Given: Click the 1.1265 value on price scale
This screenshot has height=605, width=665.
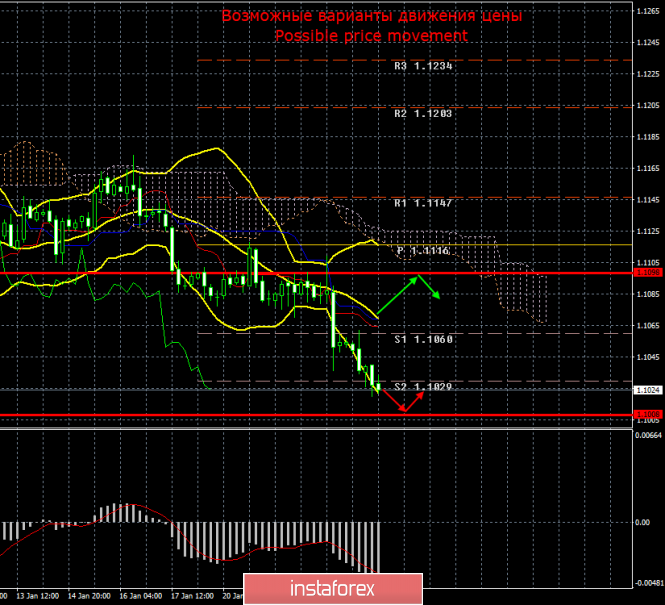Looking at the screenshot, I should [648, 11].
